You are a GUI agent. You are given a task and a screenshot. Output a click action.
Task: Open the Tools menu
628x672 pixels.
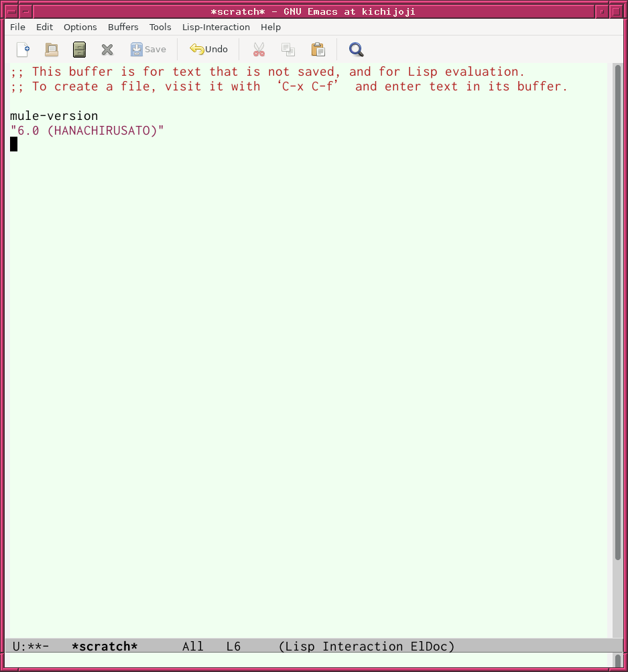(x=160, y=27)
